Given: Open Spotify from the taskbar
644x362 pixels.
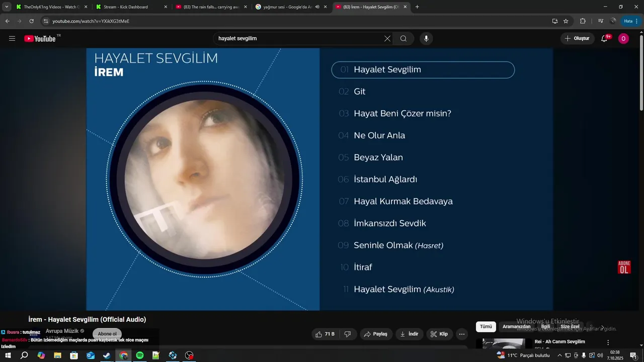Looking at the screenshot, I should (x=140, y=355).
